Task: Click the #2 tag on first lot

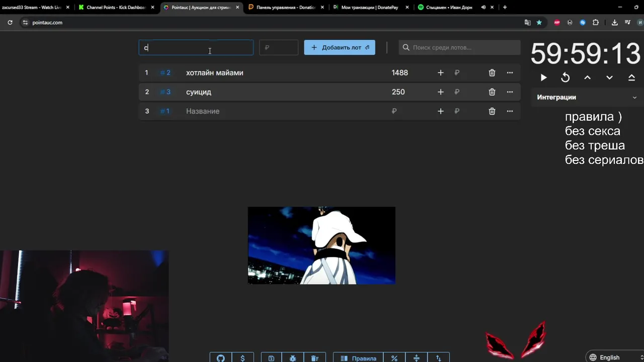Action: [x=165, y=73]
